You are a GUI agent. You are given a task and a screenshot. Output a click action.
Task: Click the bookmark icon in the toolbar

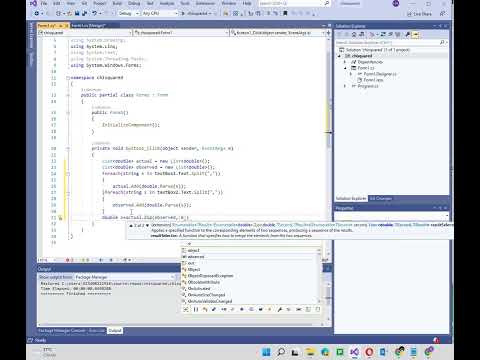[x=285, y=13]
